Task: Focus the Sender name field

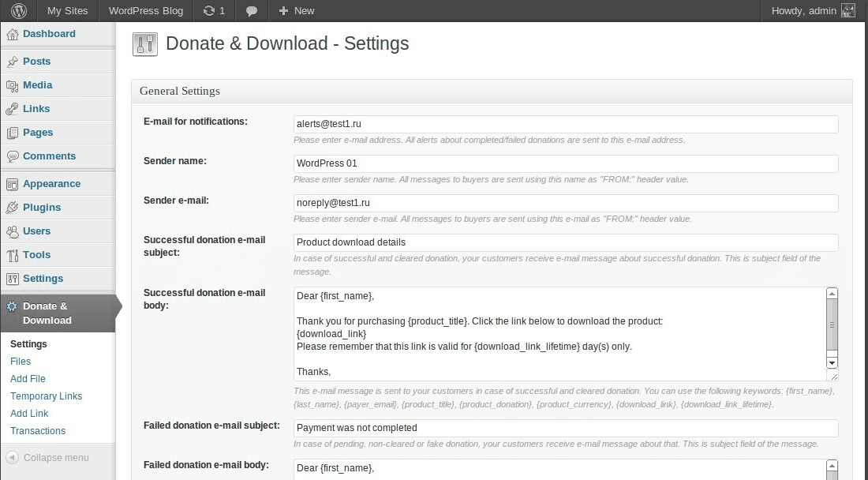Action: click(x=566, y=163)
